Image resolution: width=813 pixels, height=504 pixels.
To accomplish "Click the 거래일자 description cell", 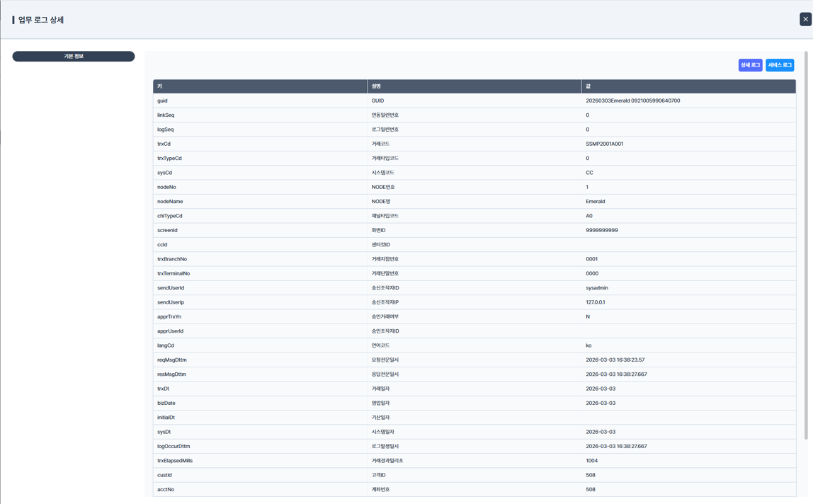I will click(474, 389).
